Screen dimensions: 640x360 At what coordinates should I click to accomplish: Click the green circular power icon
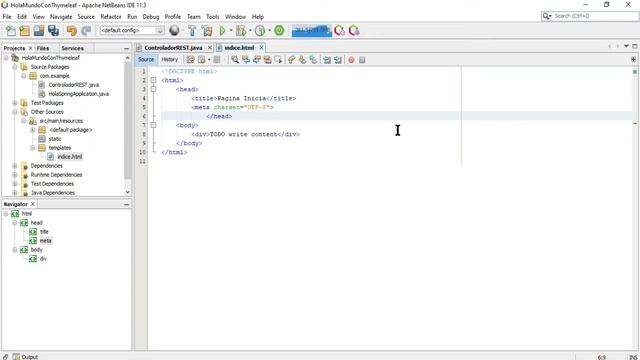pyautogui.click(x=279, y=31)
